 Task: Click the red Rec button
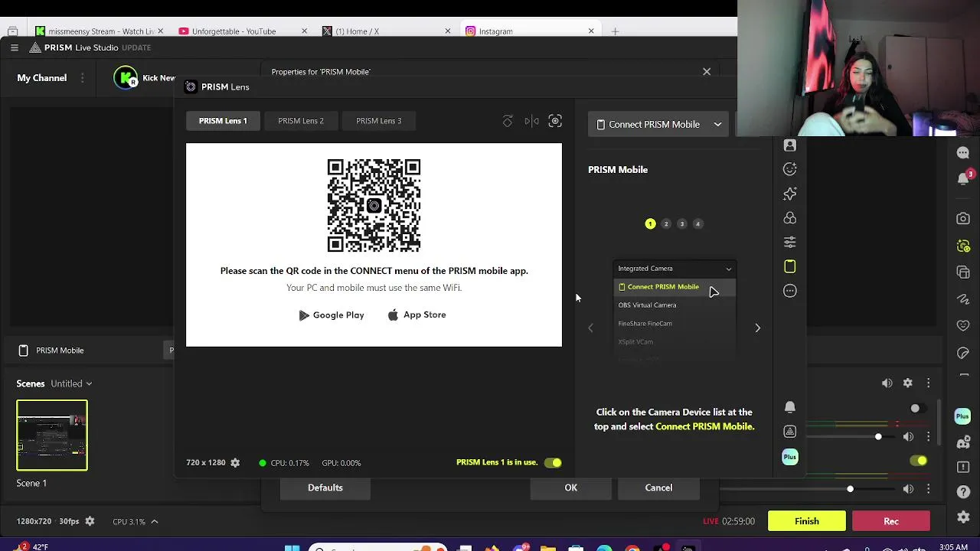click(x=891, y=521)
